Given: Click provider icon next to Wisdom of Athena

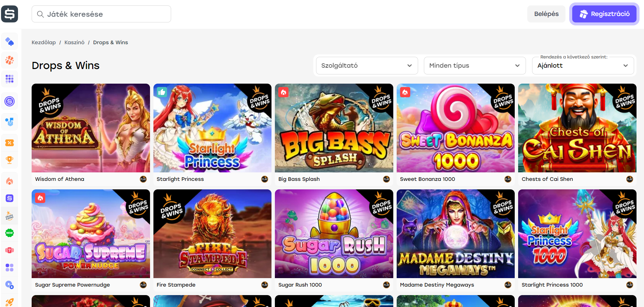Looking at the screenshot, I should 143,179.
